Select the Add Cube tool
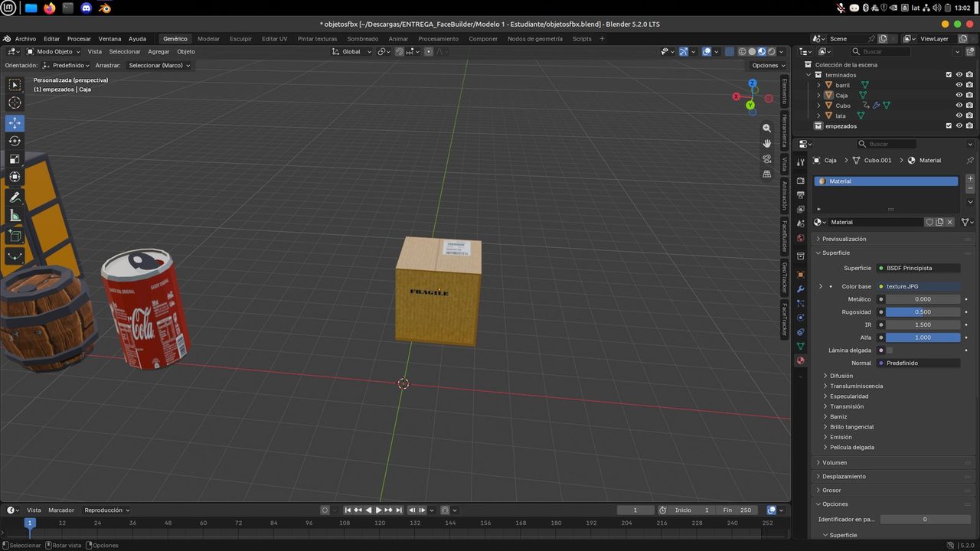The image size is (980, 551). (15, 236)
